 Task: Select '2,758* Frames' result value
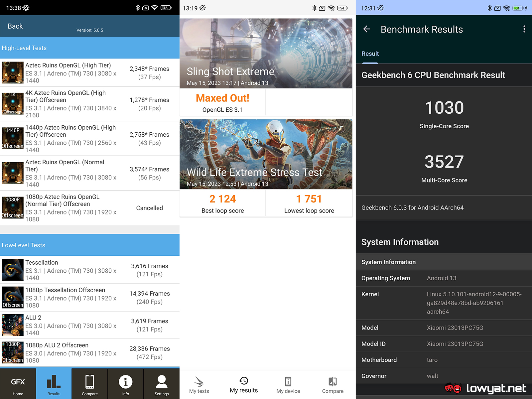pos(149,135)
